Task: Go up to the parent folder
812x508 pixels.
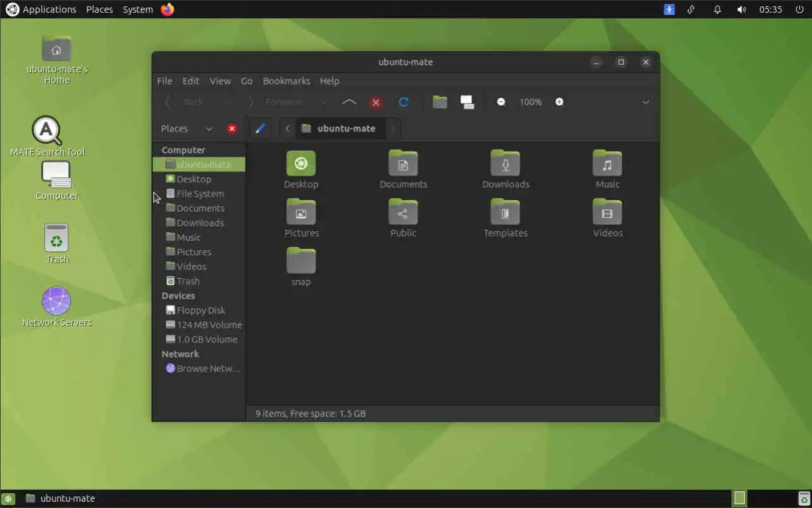Action: pos(349,102)
